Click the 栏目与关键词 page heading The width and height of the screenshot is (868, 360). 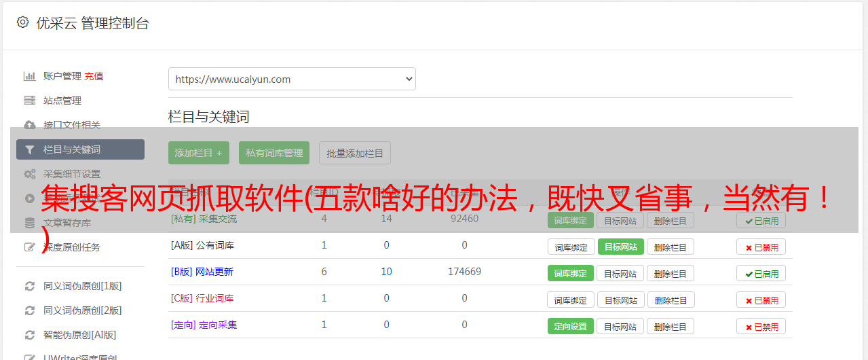[209, 117]
